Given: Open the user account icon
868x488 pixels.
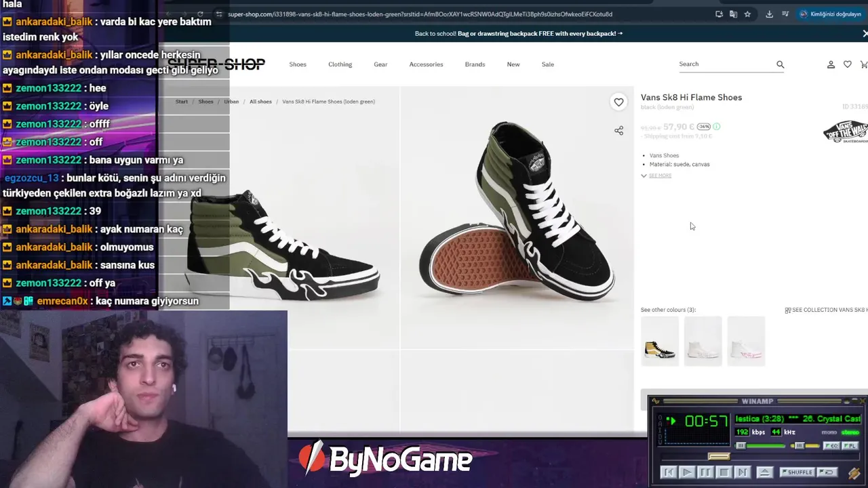Looking at the screenshot, I should click(x=831, y=64).
